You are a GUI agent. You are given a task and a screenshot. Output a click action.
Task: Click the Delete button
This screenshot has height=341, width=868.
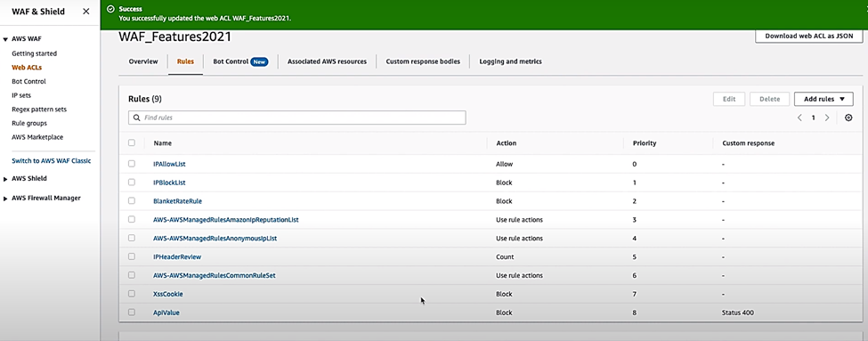click(769, 99)
